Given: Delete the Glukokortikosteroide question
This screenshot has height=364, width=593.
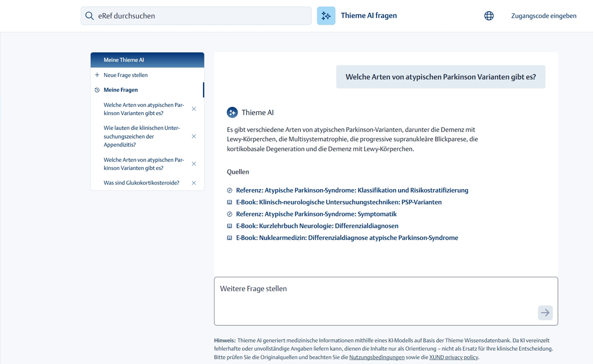Looking at the screenshot, I should click(194, 183).
